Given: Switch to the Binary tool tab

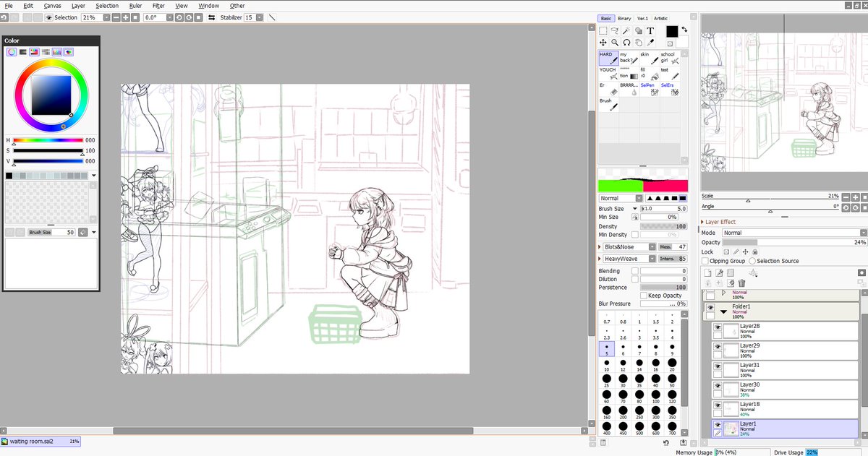Looking at the screenshot, I should coord(624,18).
